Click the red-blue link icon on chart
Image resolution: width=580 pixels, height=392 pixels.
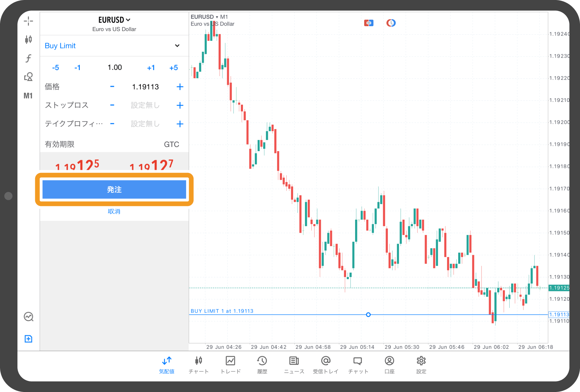(368, 23)
